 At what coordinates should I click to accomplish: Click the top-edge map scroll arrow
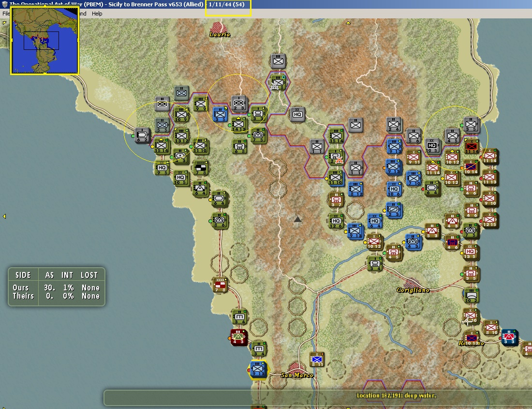click(348, 23)
